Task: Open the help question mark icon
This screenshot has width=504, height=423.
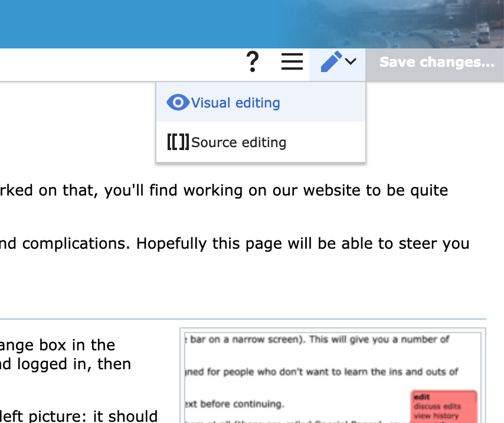Action: coord(253,61)
